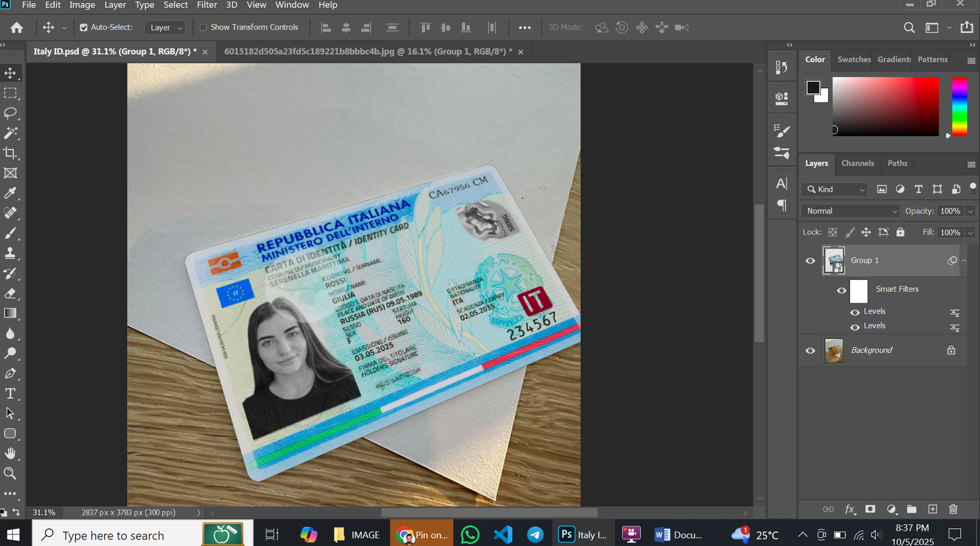Toggle visibility of Group 1 layer

[x=810, y=261]
